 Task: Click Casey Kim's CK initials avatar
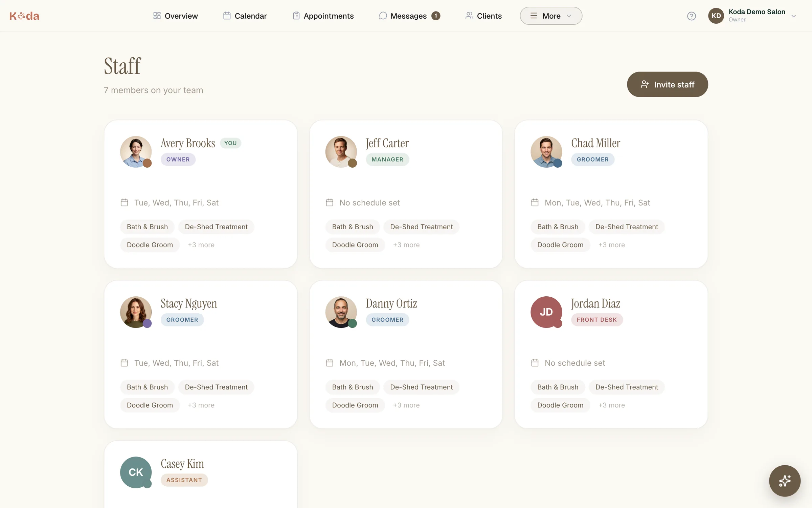point(136,472)
